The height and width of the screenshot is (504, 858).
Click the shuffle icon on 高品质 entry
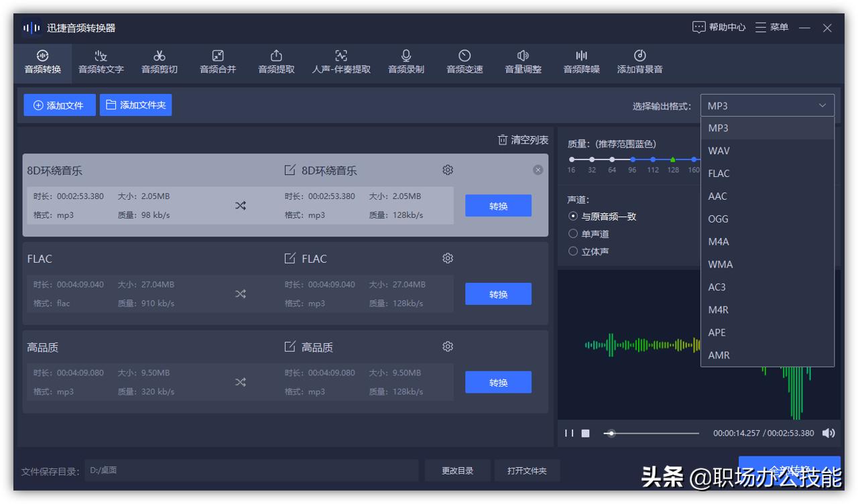[241, 382]
